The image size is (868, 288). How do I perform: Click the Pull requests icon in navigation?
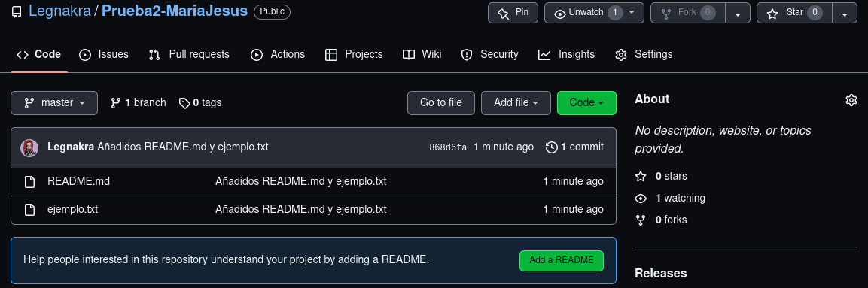[154, 55]
